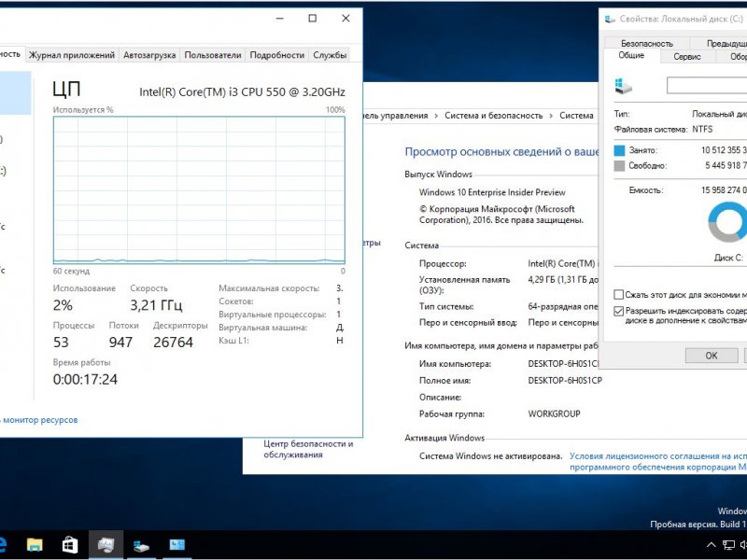The width and height of the screenshot is (747, 560).
Task: Expand breadcrumb arrow before 'Система и безопасность'
Action: click(436, 116)
